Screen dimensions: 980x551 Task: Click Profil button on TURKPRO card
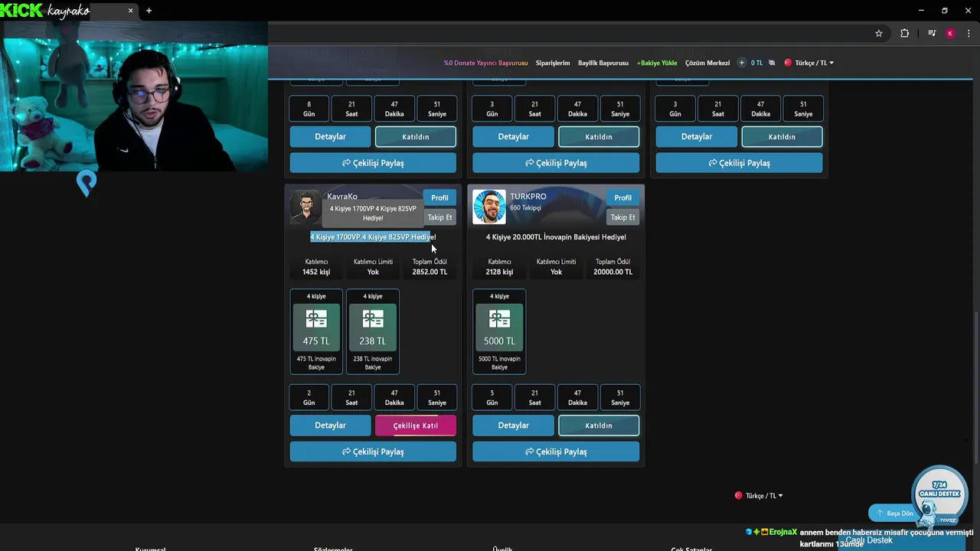coord(623,197)
